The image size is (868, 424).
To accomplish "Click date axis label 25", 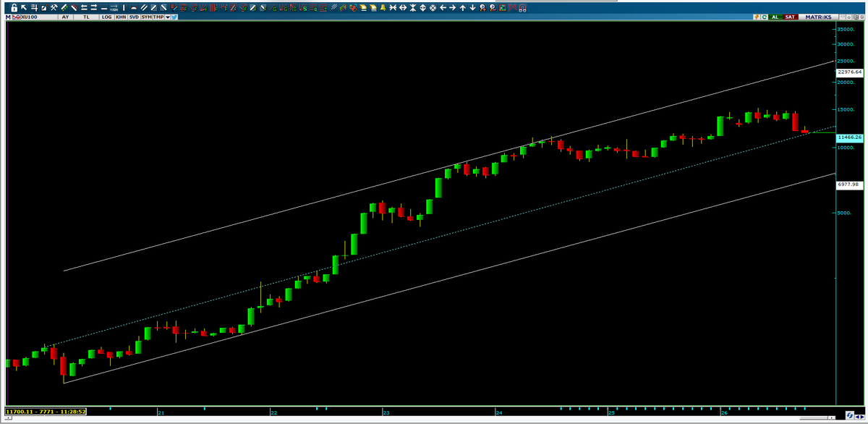I will [x=611, y=412].
